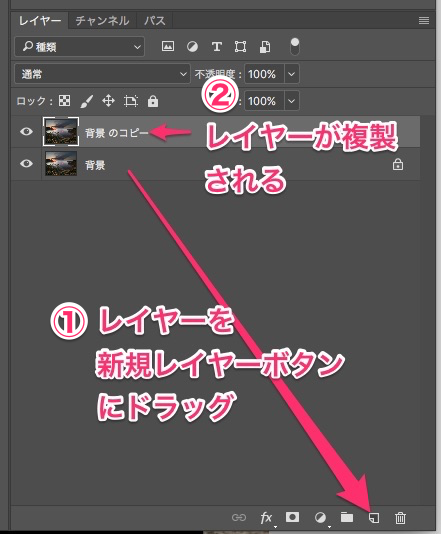
Task: Switch to the パス tab
Action: pyautogui.click(x=155, y=21)
